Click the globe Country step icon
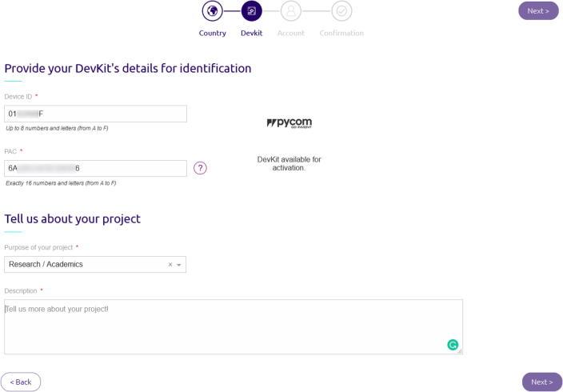Screen dimensions: 563x392 pyautogui.click(x=212, y=11)
